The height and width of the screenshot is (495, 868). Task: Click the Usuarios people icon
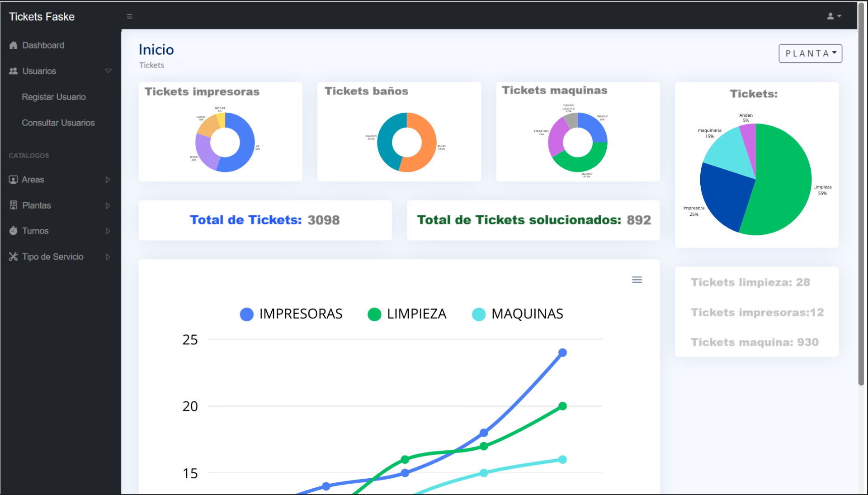(13, 71)
